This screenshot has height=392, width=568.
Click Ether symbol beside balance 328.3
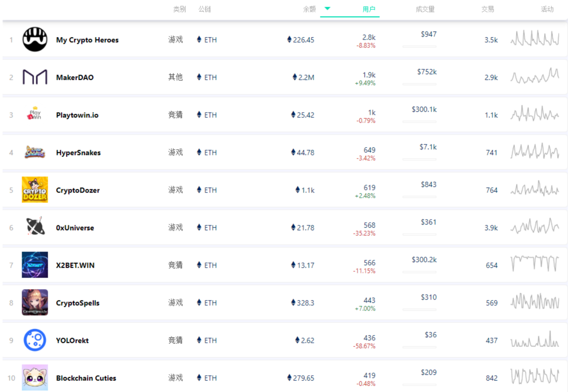293,302
